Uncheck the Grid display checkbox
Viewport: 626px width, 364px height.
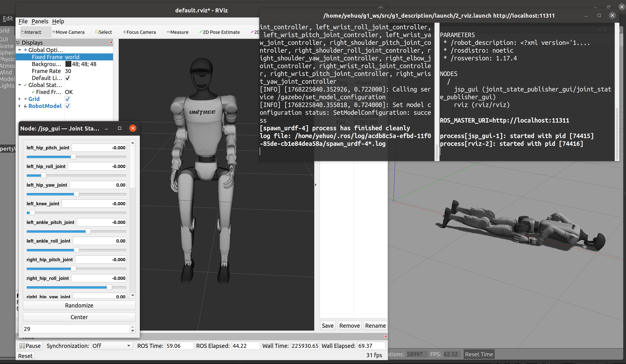click(68, 99)
